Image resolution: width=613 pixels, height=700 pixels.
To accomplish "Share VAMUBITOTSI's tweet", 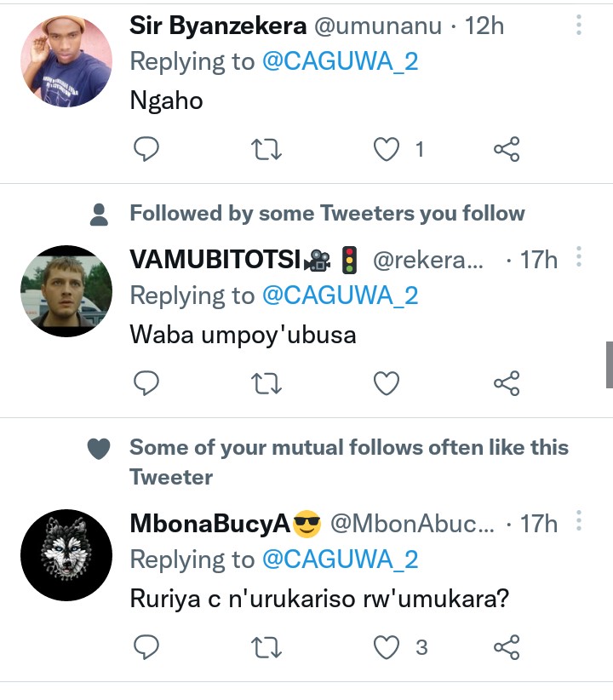I will click(507, 384).
